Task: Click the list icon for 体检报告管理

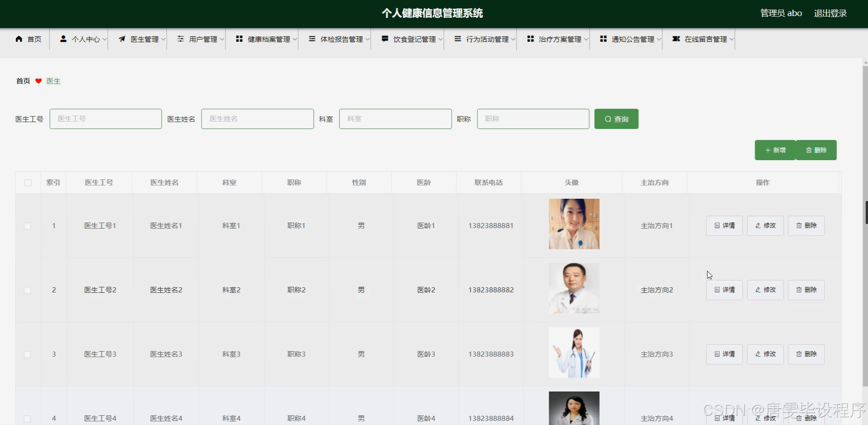Action: pos(312,39)
